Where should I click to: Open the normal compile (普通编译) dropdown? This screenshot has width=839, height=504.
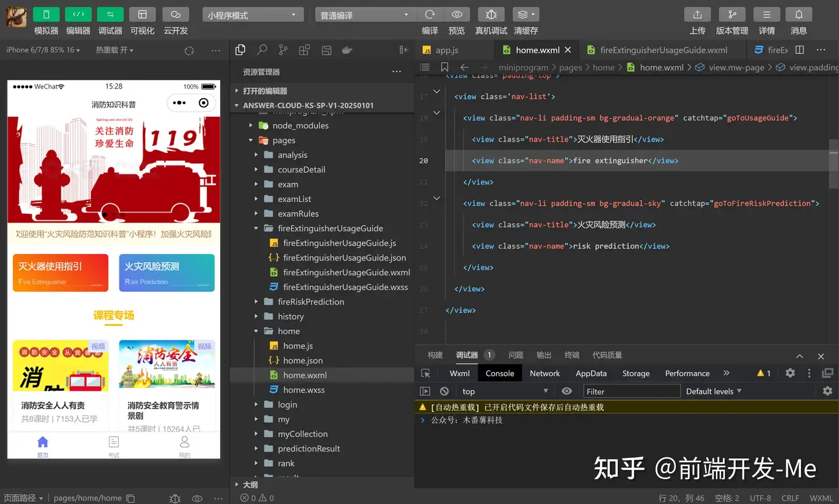(x=365, y=15)
